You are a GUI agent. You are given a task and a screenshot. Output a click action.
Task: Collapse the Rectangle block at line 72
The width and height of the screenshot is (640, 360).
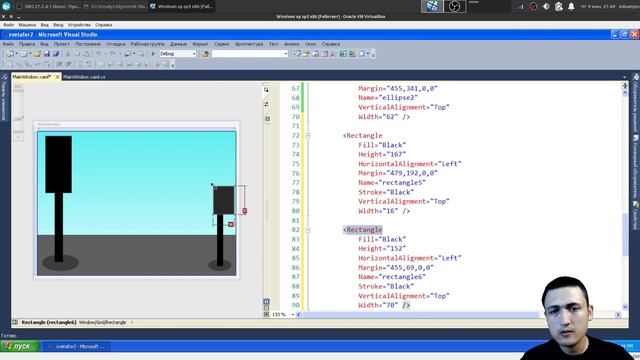(308, 136)
